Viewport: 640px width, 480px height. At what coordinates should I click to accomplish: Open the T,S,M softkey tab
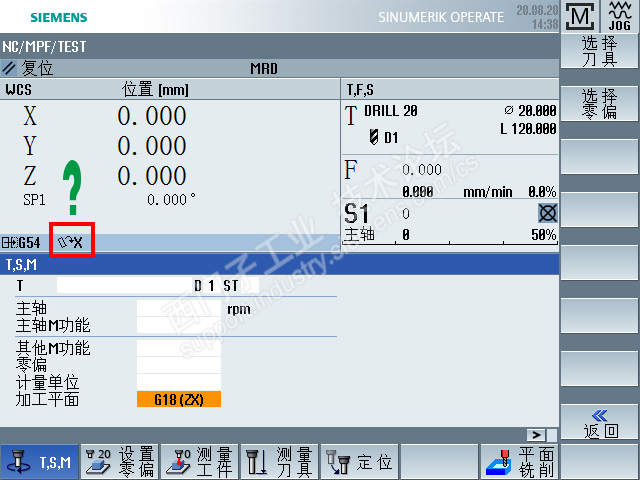40,462
